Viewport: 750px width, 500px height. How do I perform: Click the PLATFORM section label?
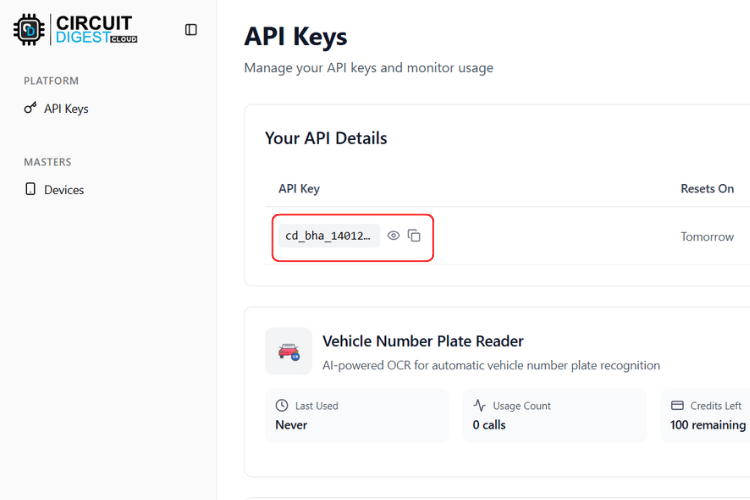pyautogui.click(x=51, y=81)
